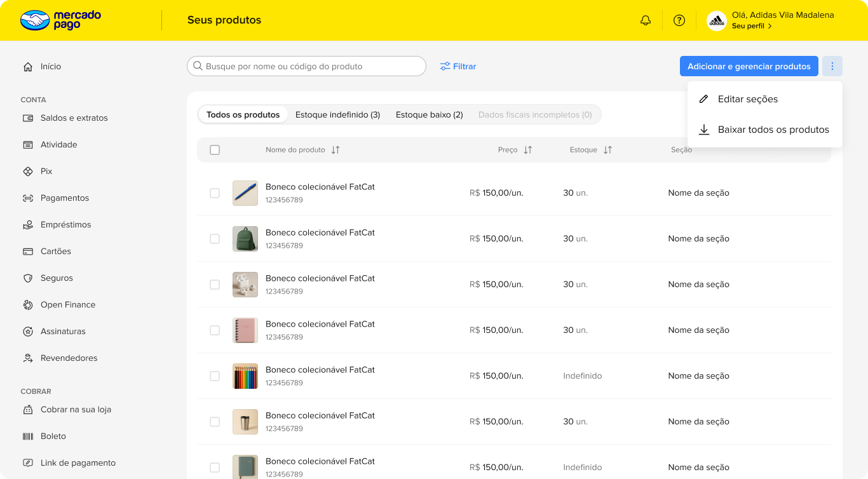Check the box for the pen product
The width and height of the screenshot is (868, 479).
click(215, 193)
